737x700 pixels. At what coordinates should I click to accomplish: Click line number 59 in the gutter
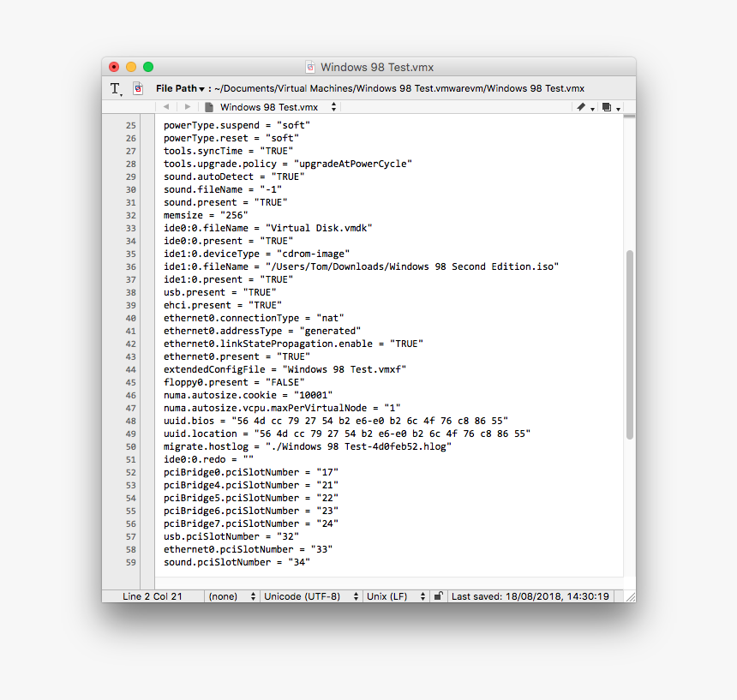(x=130, y=562)
